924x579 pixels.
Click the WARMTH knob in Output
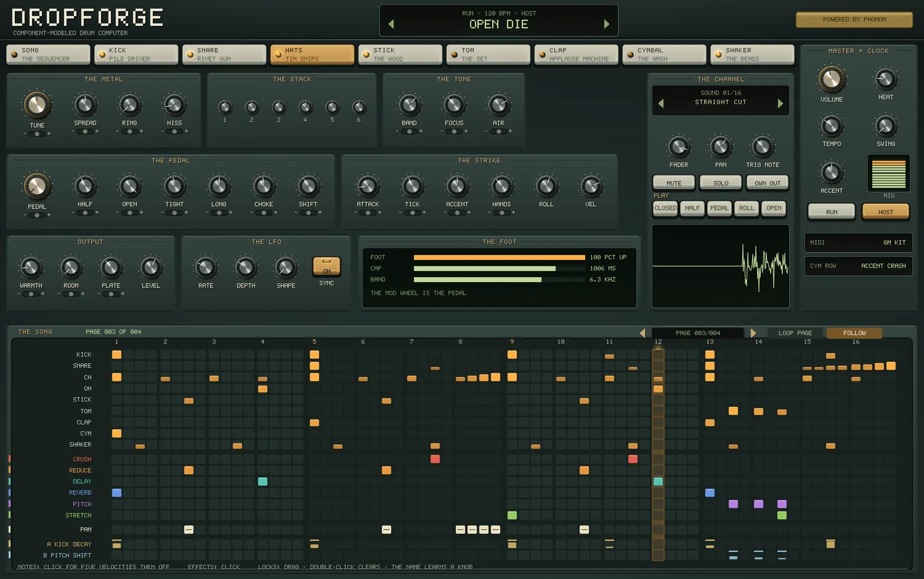31,268
